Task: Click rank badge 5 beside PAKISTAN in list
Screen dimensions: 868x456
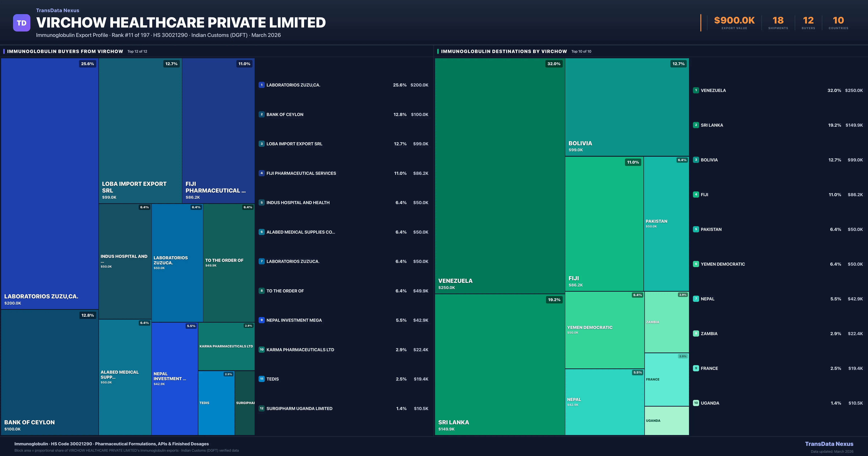Action: (696, 229)
